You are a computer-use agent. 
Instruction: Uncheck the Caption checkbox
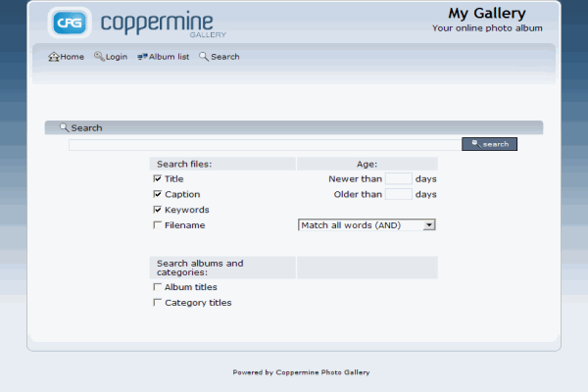tap(158, 195)
